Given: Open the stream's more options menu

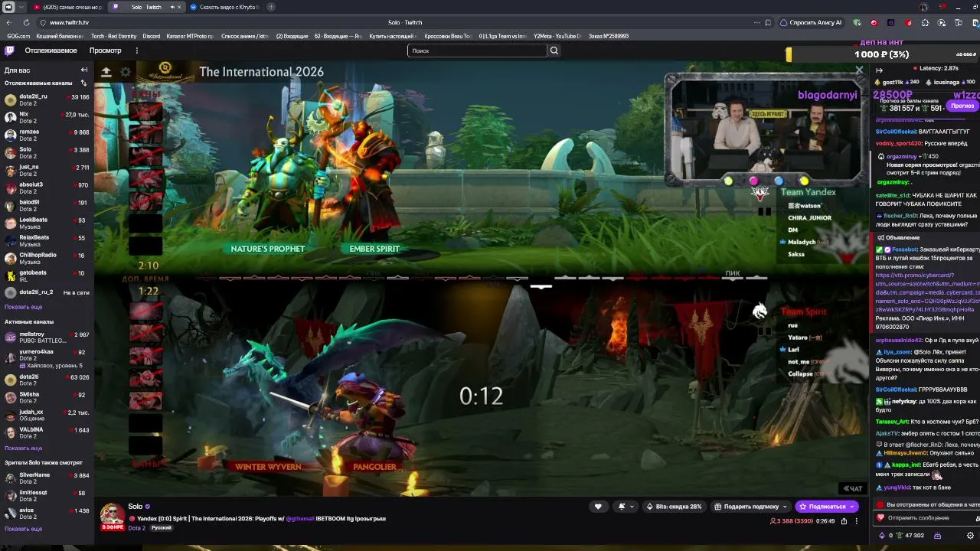Looking at the screenshot, I should coord(857,521).
